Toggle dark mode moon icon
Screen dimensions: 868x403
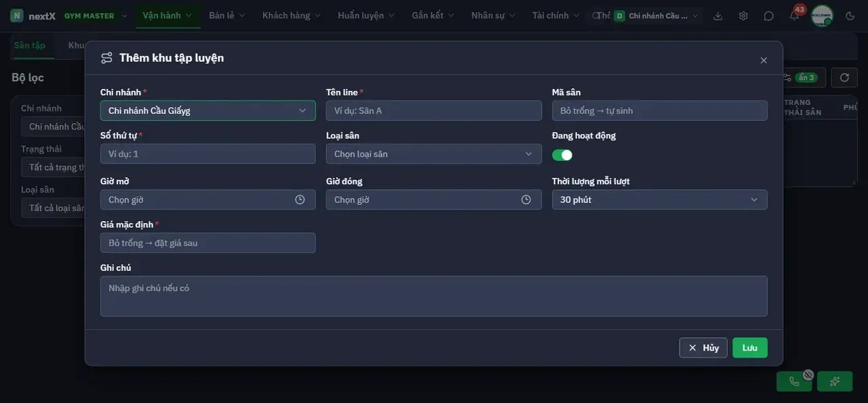(x=850, y=16)
